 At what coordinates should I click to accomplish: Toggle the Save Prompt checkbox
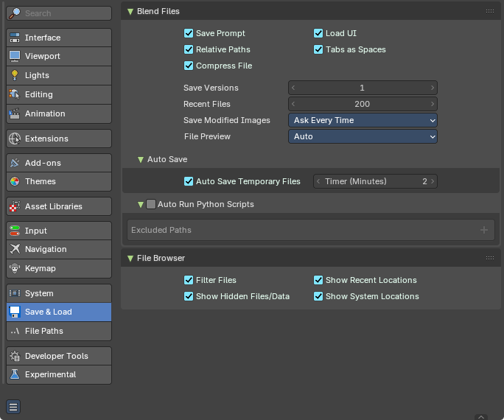point(189,33)
